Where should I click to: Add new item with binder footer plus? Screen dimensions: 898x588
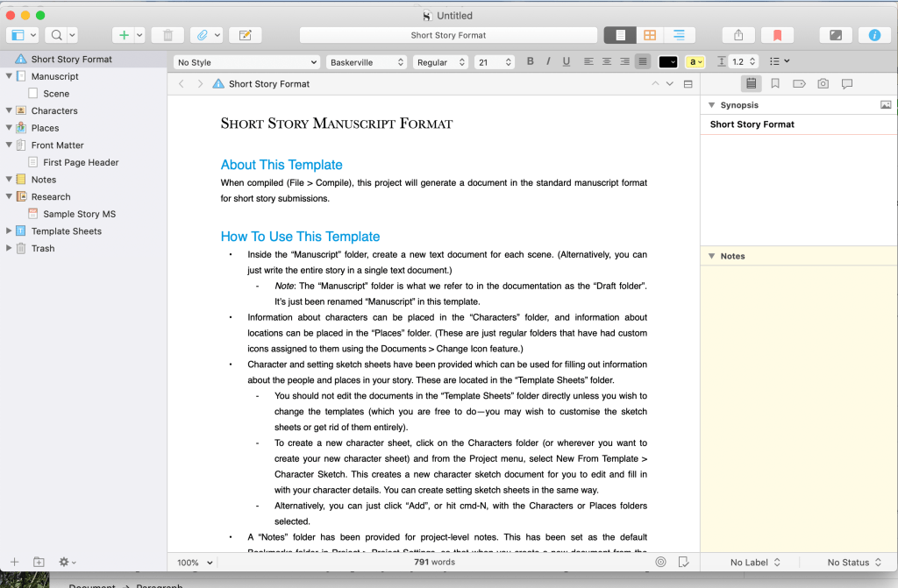(14, 563)
